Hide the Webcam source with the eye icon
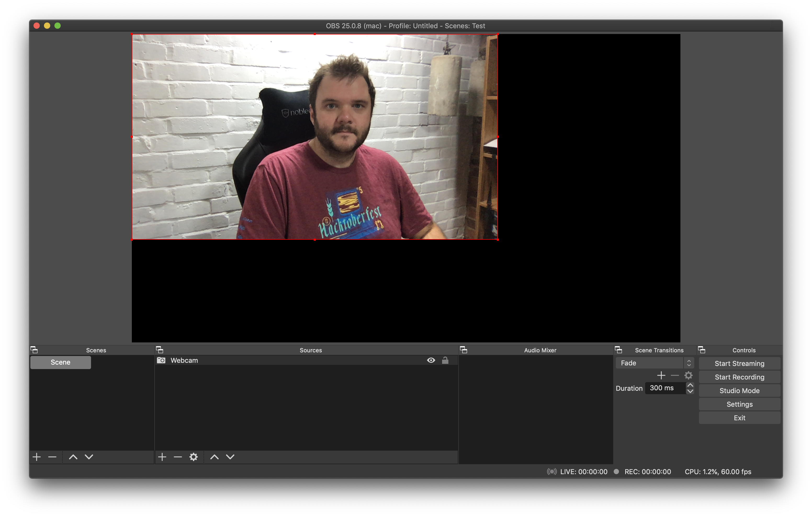 click(x=431, y=360)
